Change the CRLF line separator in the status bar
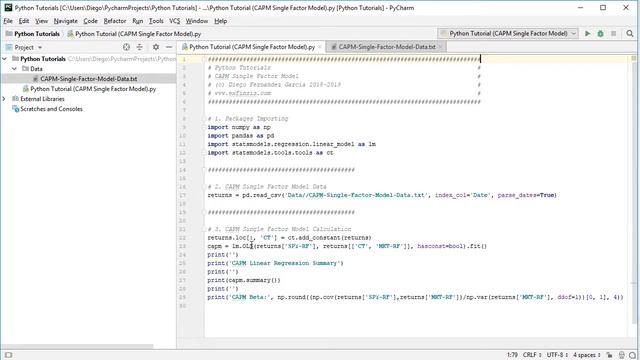This screenshot has height=360, width=640. click(532, 355)
